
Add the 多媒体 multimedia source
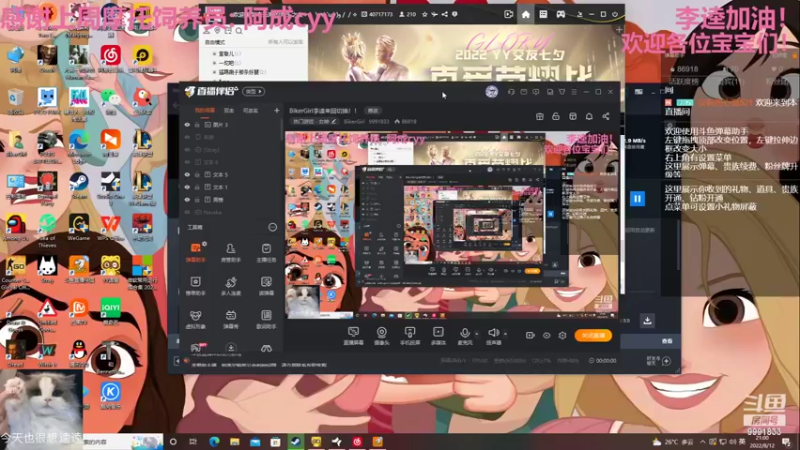(438, 336)
